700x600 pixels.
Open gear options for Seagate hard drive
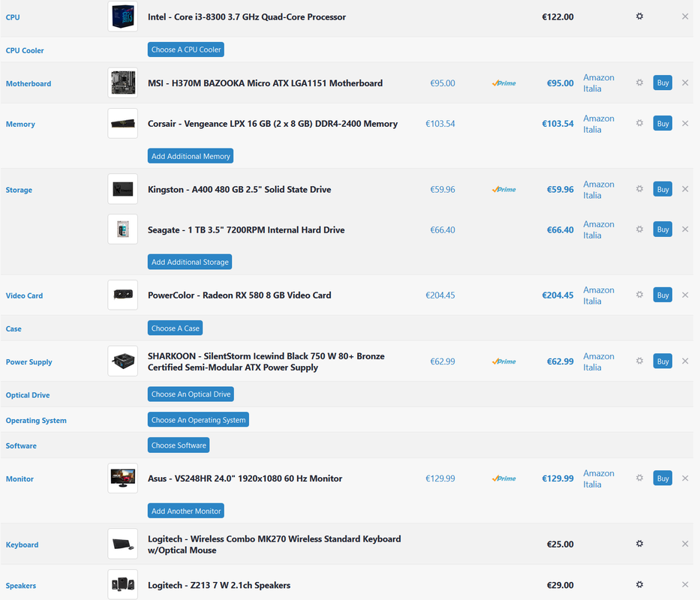click(x=639, y=229)
